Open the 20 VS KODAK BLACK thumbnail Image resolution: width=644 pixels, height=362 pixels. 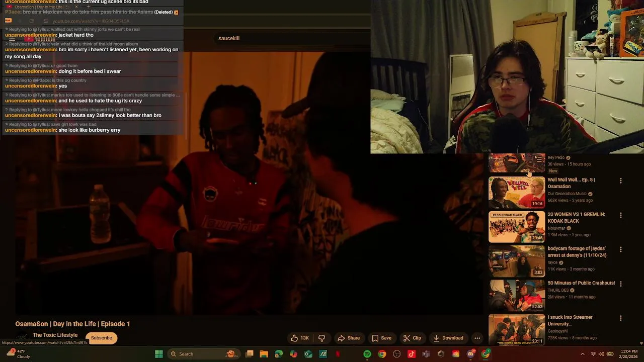pos(517,227)
